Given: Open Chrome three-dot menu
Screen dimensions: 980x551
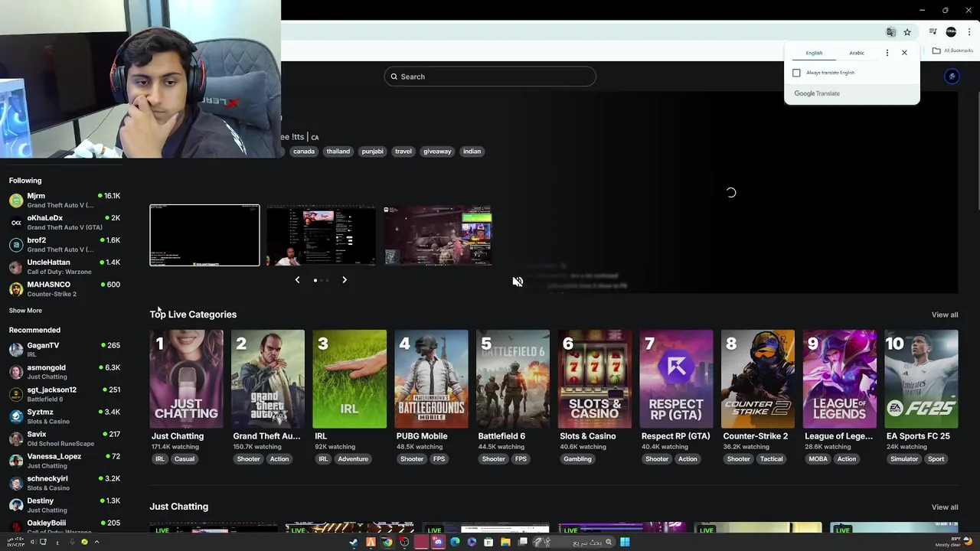Looking at the screenshot, I should [969, 32].
